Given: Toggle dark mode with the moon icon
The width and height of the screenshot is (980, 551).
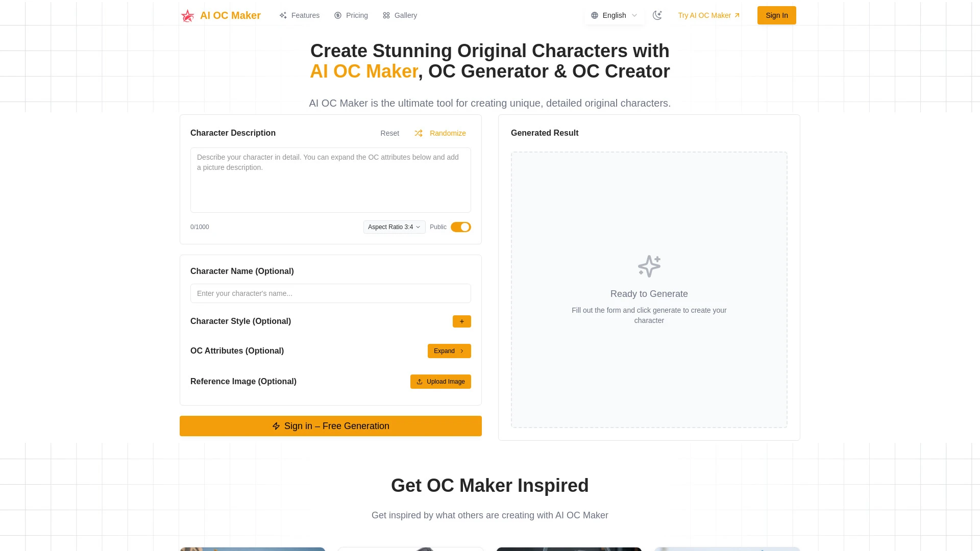Looking at the screenshot, I should point(657,15).
